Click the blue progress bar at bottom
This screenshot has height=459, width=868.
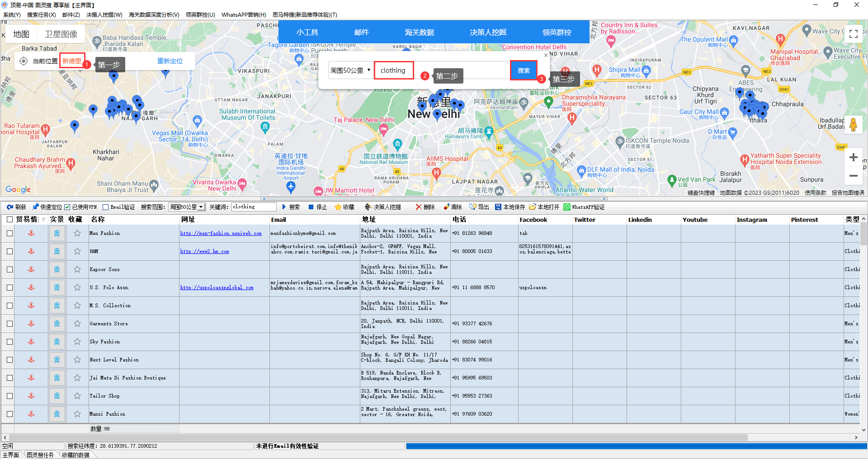click(637, 446)
